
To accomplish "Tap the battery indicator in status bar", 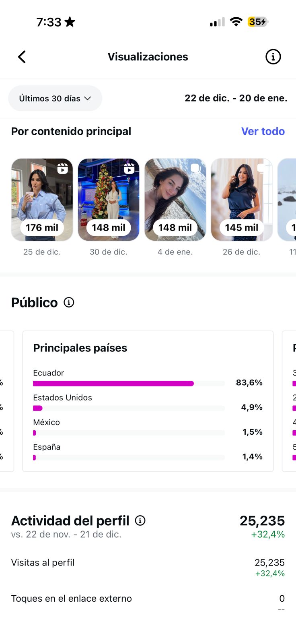I will [x=257, y=22].
